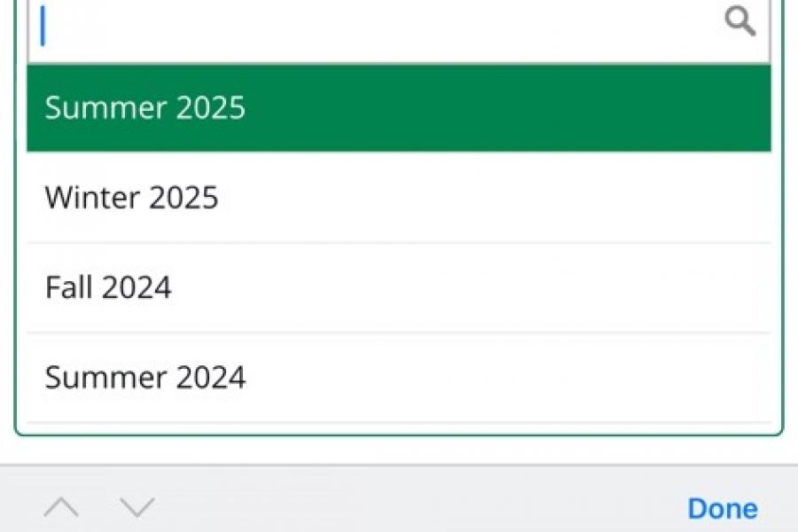798x532 pixels.
Task: Jump to the previous form field
Action: (x=61, y=508)
